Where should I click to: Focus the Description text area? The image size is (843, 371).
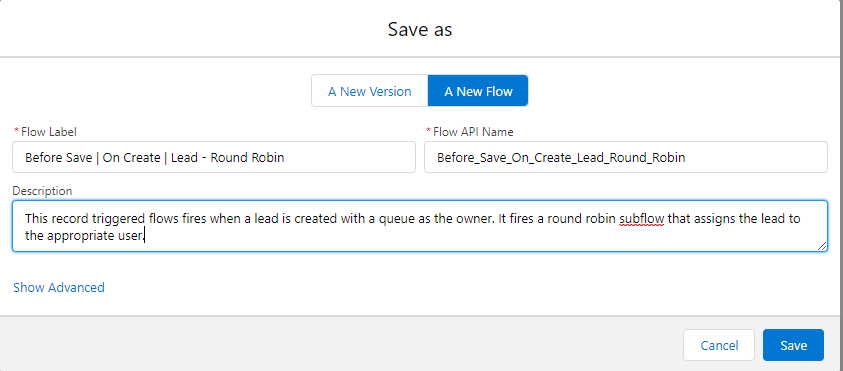pyautogui.click(x=420, y=226)
